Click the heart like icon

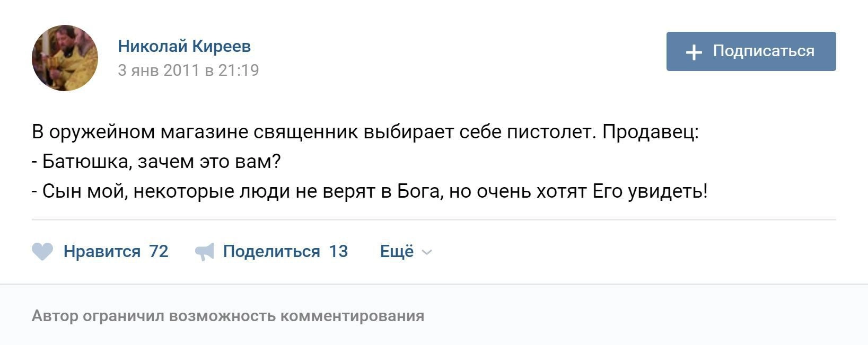(x=42, y=251)
